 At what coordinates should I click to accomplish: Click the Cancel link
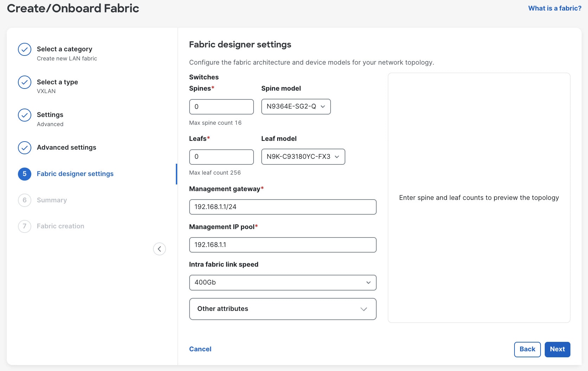pyautogui.click(x=200, y=349)
